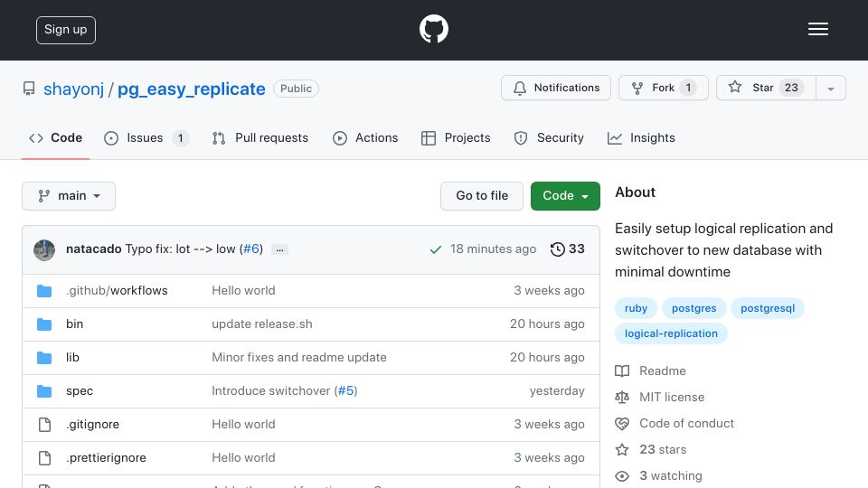
Task: Click the green commit status checkmark
Action: (436, 249)
